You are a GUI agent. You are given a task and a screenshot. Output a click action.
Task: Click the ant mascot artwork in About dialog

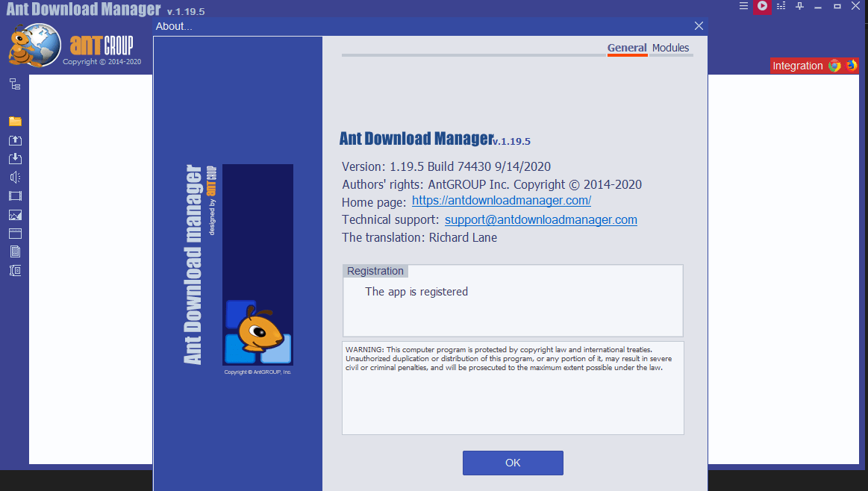257,265
